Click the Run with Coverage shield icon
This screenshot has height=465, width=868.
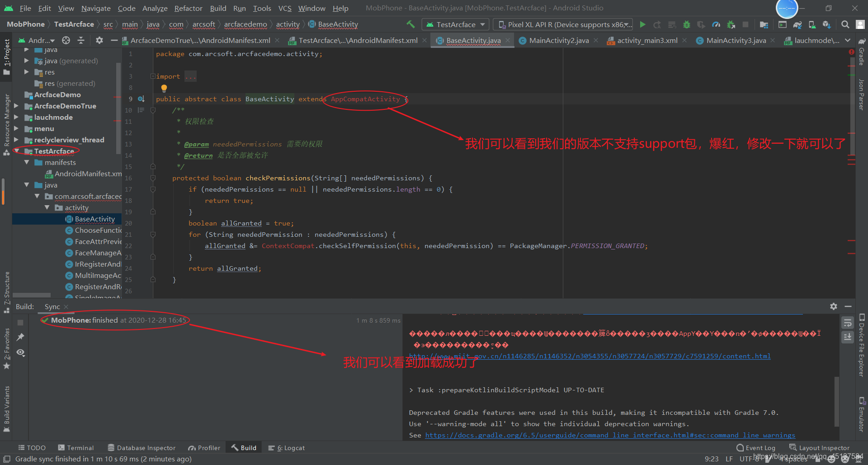(x=701, y=24)
